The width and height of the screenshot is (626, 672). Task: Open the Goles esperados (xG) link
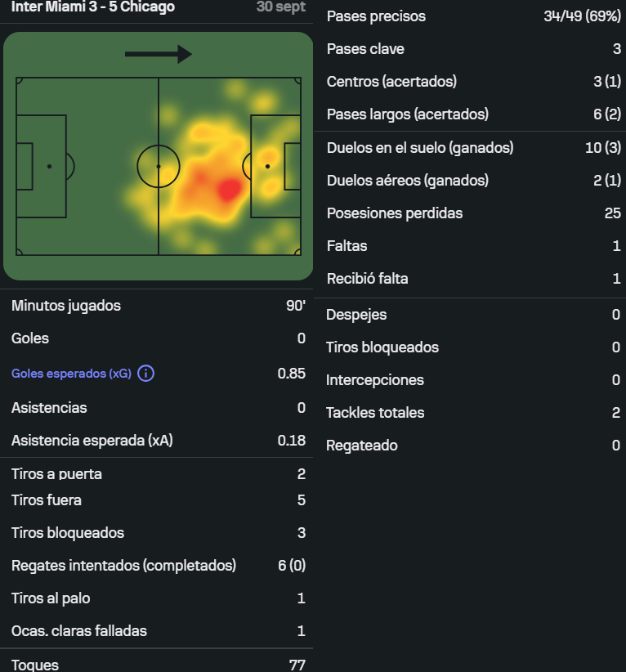(71, 374)
